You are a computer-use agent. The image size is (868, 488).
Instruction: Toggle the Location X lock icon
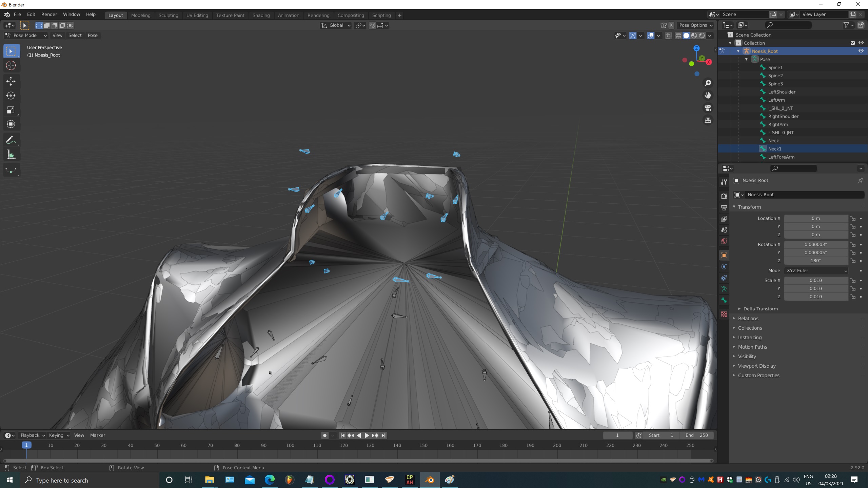[852, 219]
